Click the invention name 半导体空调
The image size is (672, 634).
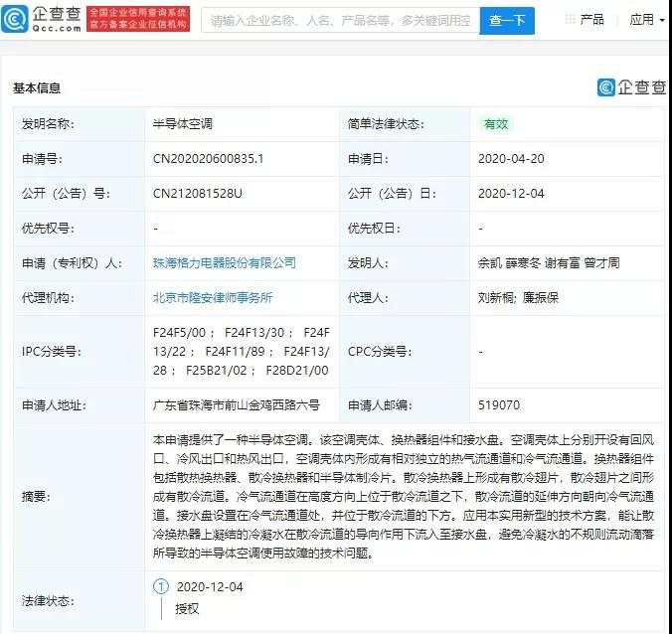pyautogui.click(x=183, y=124)
